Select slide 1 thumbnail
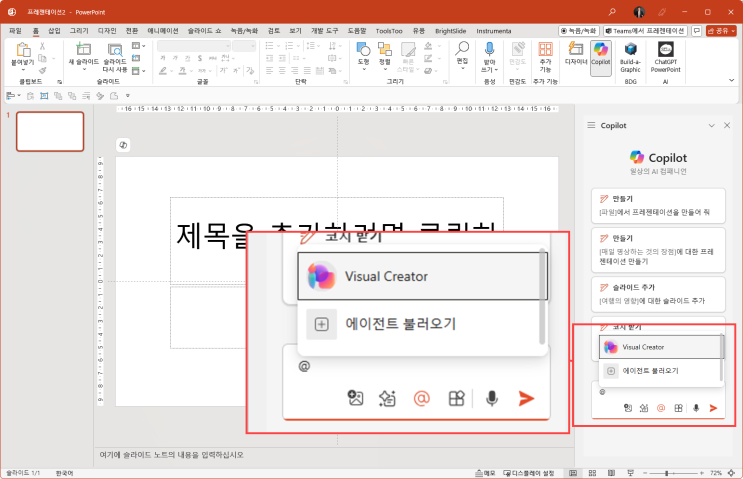This screenshot has height=479, width=743. click(x=50, y=132)
